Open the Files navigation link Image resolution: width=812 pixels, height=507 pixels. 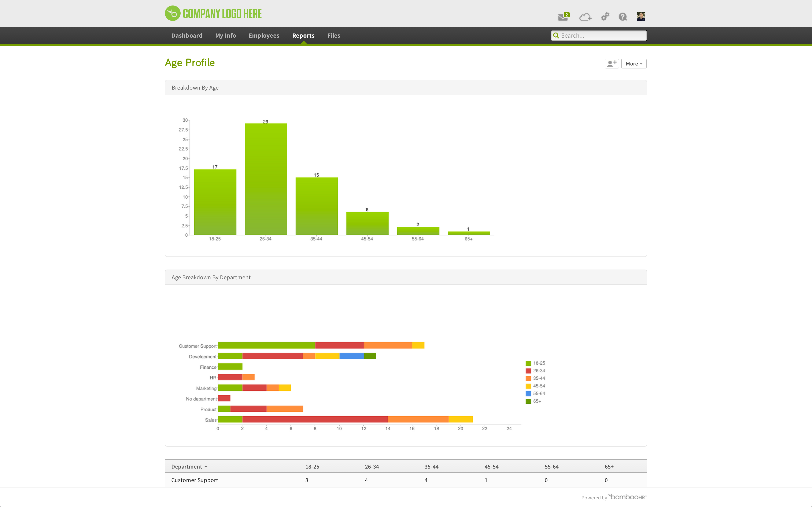[x=333, y=35]
